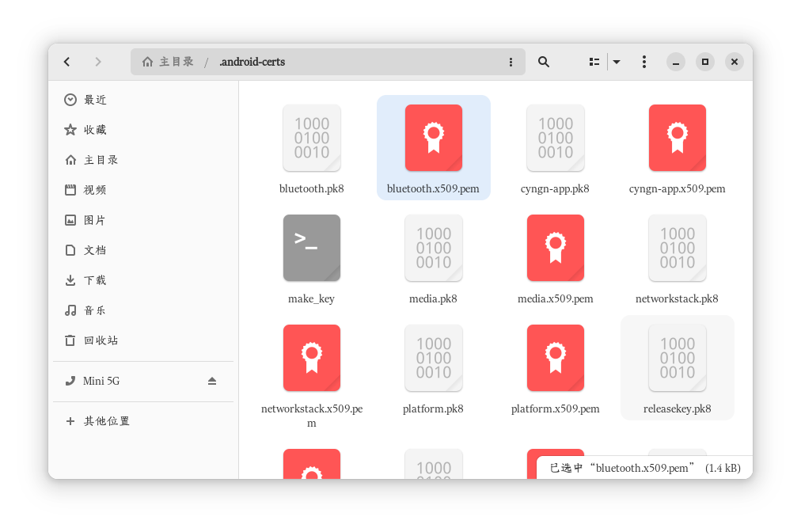Click .android-certs path segment
The image size is (801, 532).
[252, 62]
